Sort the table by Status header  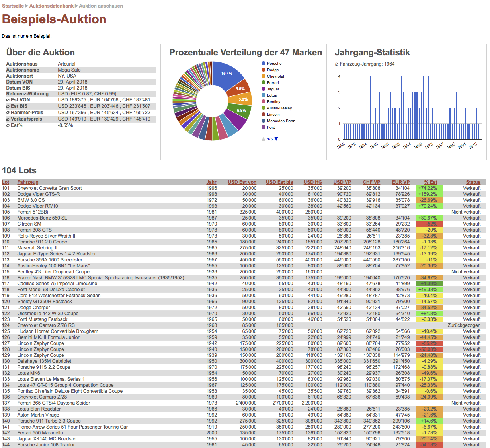pyautogui.click(x=473, y=182)
